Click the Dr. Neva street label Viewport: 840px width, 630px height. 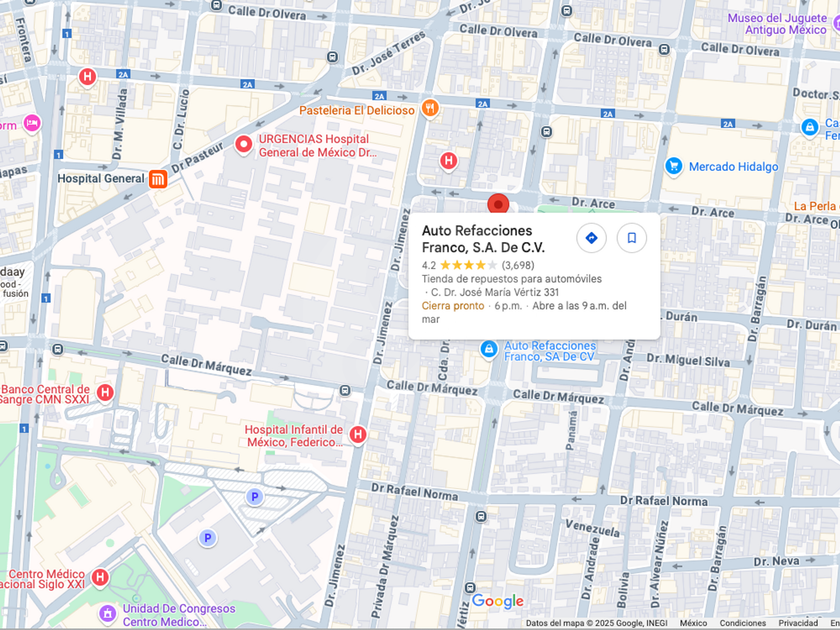click(776, 561)
